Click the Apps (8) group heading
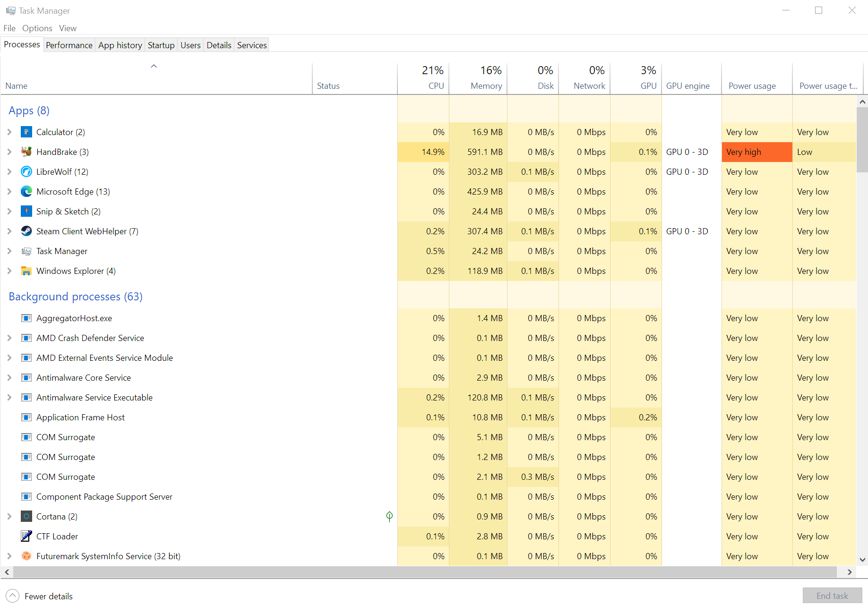868x613 pixels. 29,111
